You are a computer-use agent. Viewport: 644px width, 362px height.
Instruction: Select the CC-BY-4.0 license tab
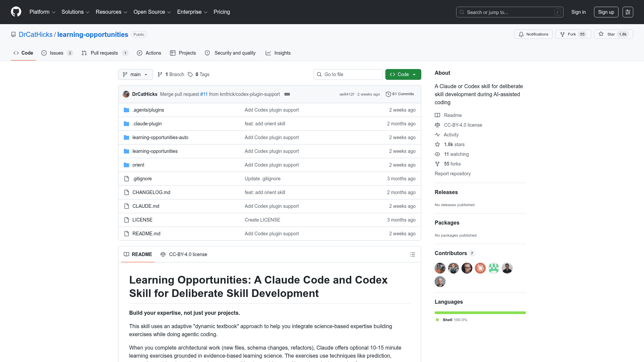184,254
